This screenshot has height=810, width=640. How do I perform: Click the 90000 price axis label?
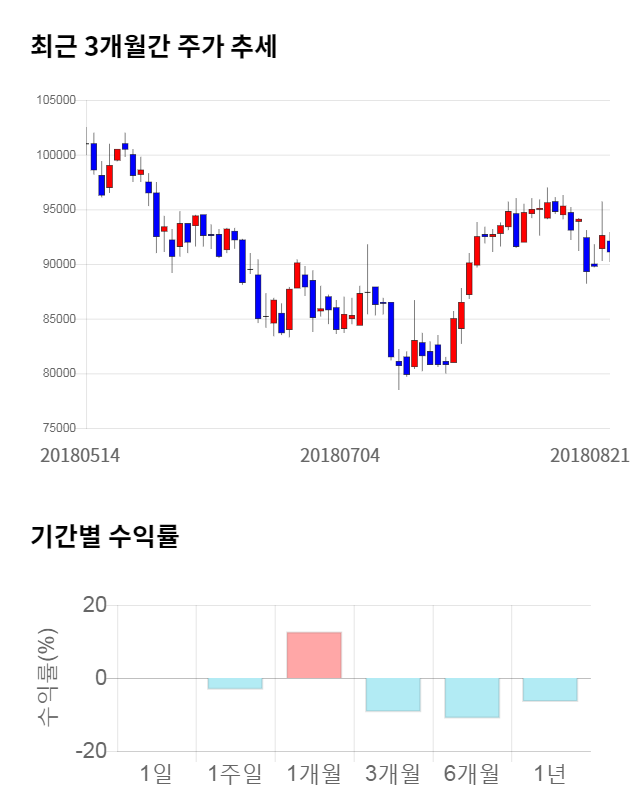(x=58, y=264)
